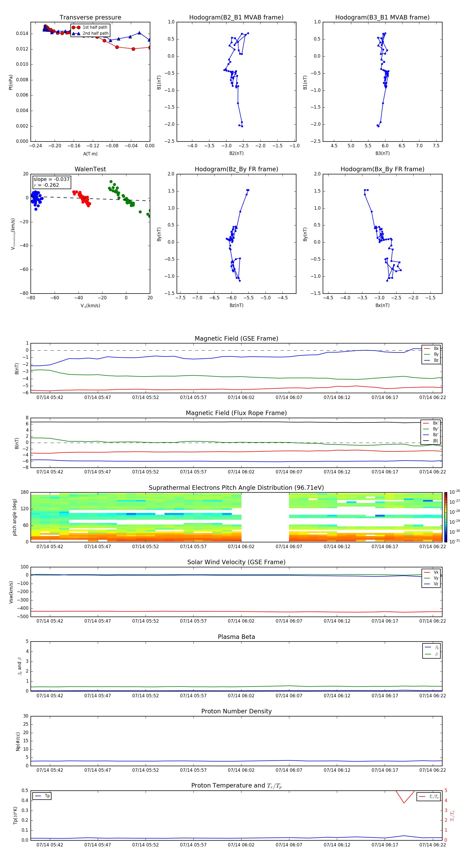Click the "Hodogram(B2_B1 MVAB frame)" title

point(236,18)
